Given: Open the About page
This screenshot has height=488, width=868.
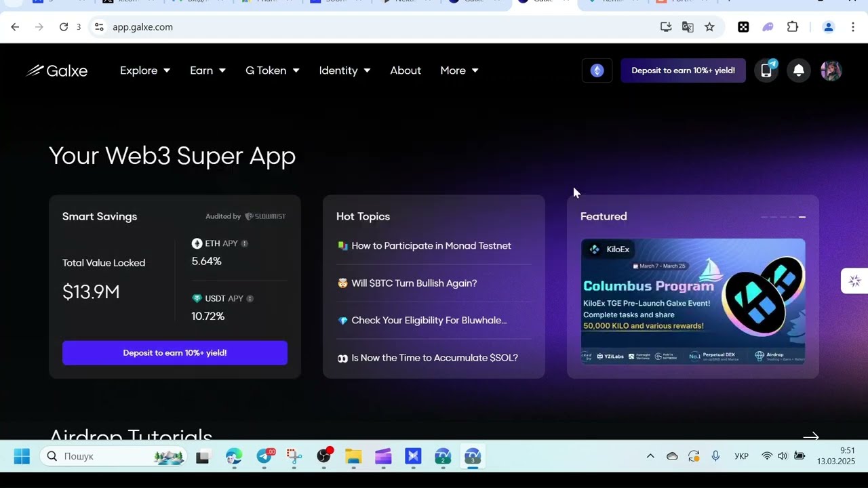Looking at the screenshot, I should pyautogui.click(x=406, y=70).
